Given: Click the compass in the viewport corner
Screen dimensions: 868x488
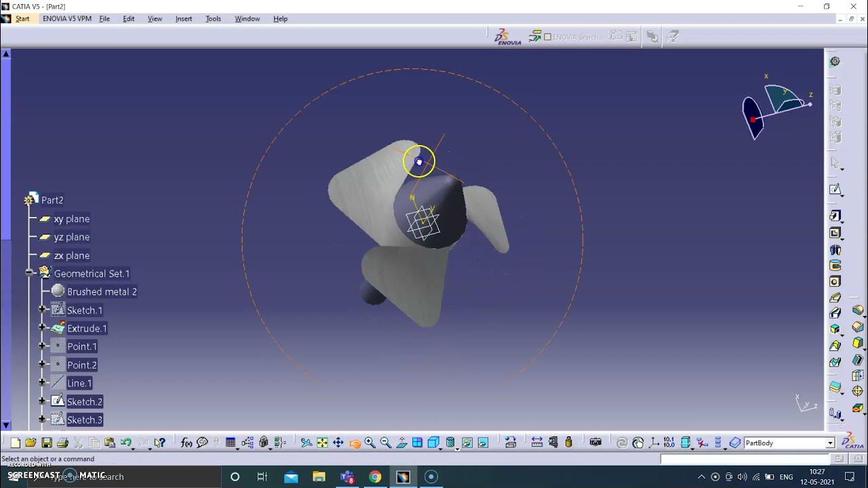Looking at the screenshot, I should click(x=777, y=108).
